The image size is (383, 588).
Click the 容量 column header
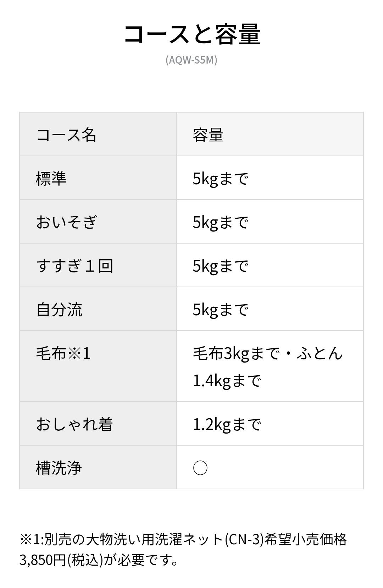tap(208, 135)
